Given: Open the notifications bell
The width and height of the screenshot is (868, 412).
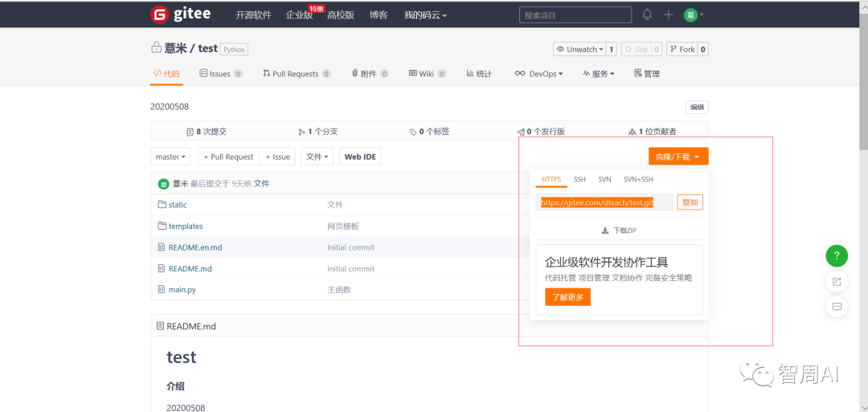Looking at the screenshot, I should tap(647, 15).
